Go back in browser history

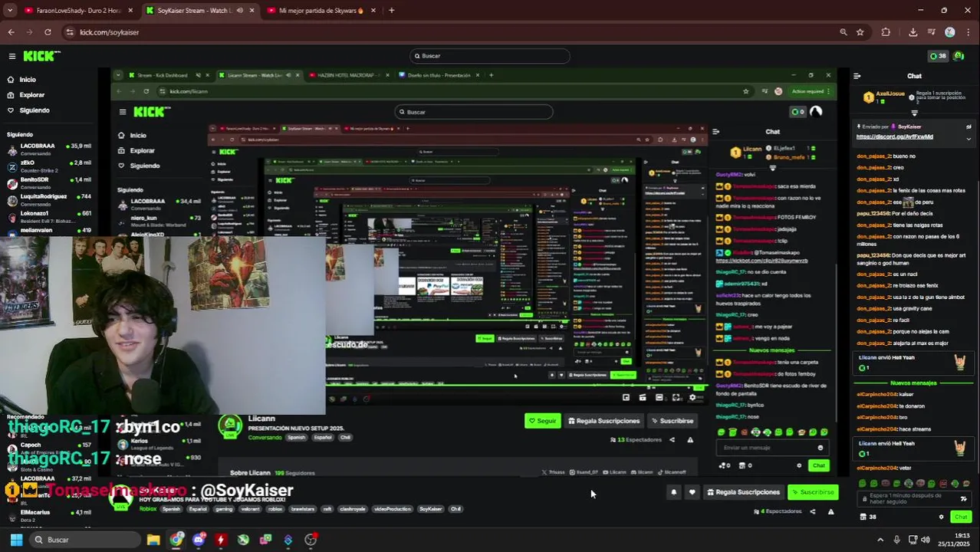click(11, 32)
